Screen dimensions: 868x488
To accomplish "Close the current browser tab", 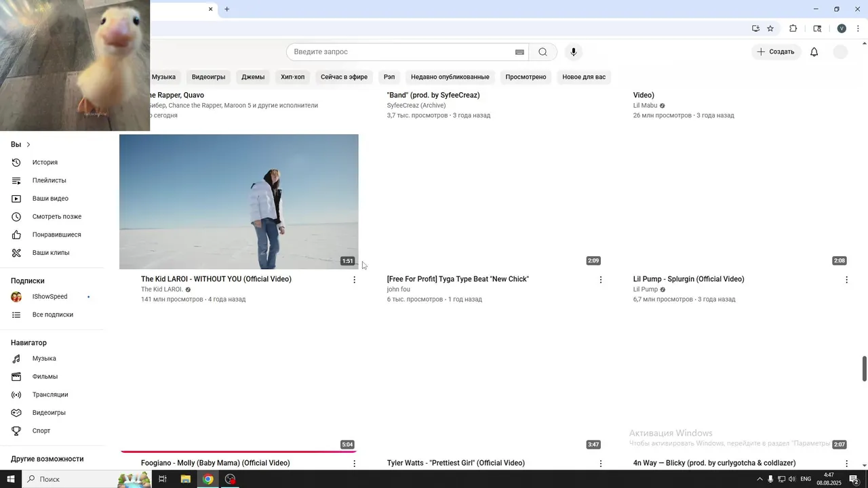I will coord(210,9).
